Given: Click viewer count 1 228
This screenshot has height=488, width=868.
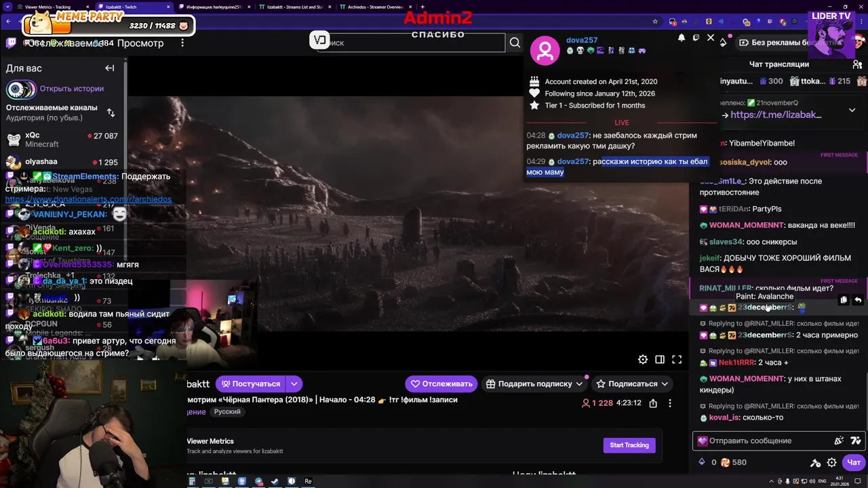Looking at the screenshot, I should 597,403.
